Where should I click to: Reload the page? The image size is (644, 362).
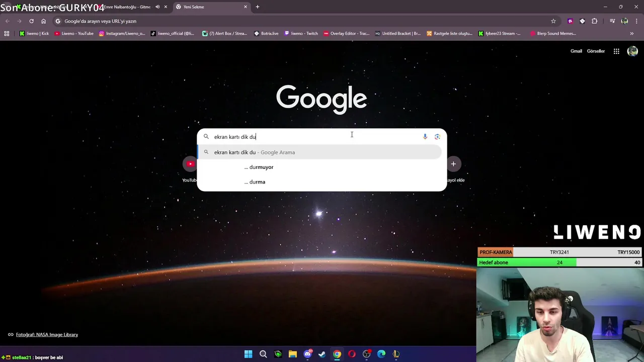click(x=31, y=21)
